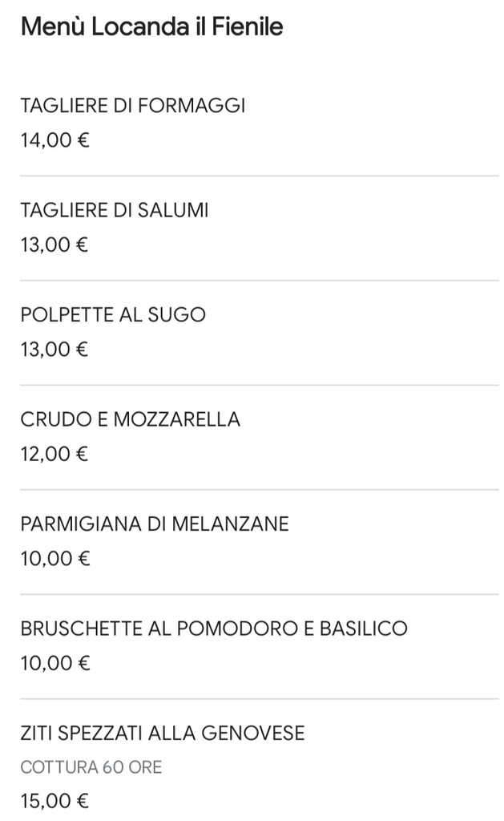
Task: Click the price under PARMIGIANA DI MELANZANE
Action: (55, 559)
